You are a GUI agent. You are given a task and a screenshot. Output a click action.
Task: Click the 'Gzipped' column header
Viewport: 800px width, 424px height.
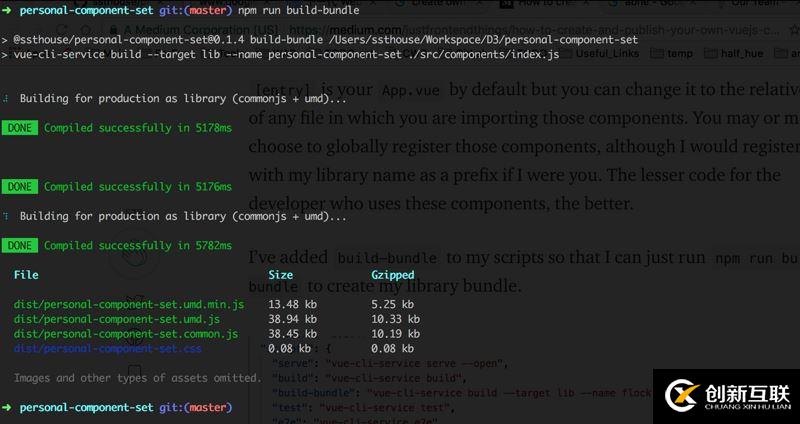(393, 275)
